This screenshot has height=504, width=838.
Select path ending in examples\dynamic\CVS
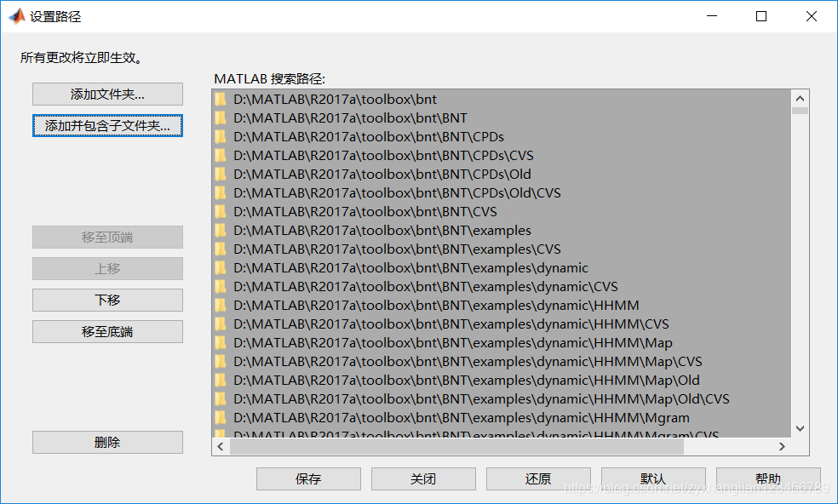426,286
